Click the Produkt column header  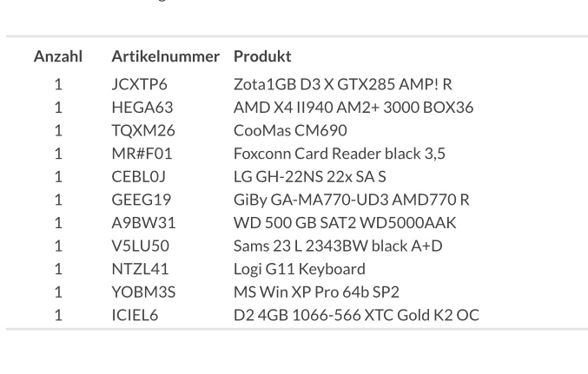(x=262, y=56)
